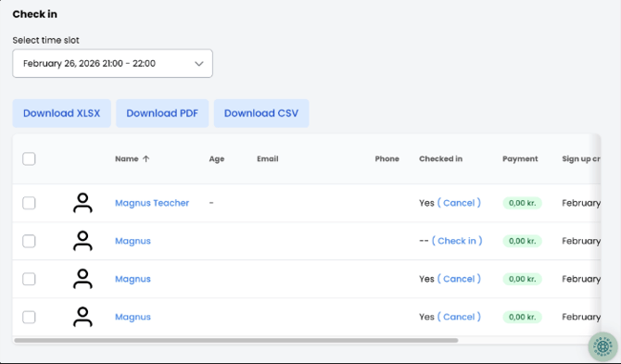Open the time slot dropdown
Screen dimensions: 621x364
point(112,63)
